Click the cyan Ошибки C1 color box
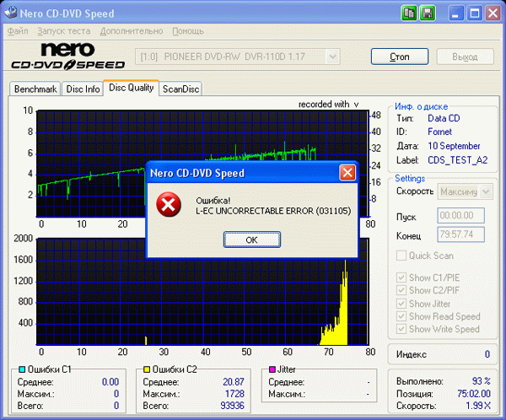506x420 pixels. pos(22,369)
